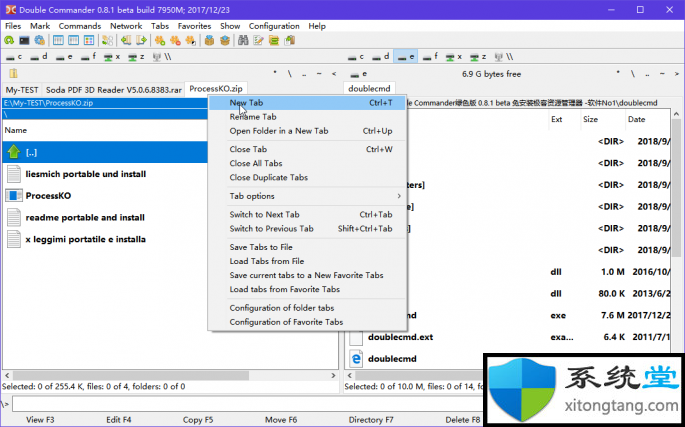685x427 pixels.
Task: Open the terminal window toolbar icon
Action: (x=24, y=41)
